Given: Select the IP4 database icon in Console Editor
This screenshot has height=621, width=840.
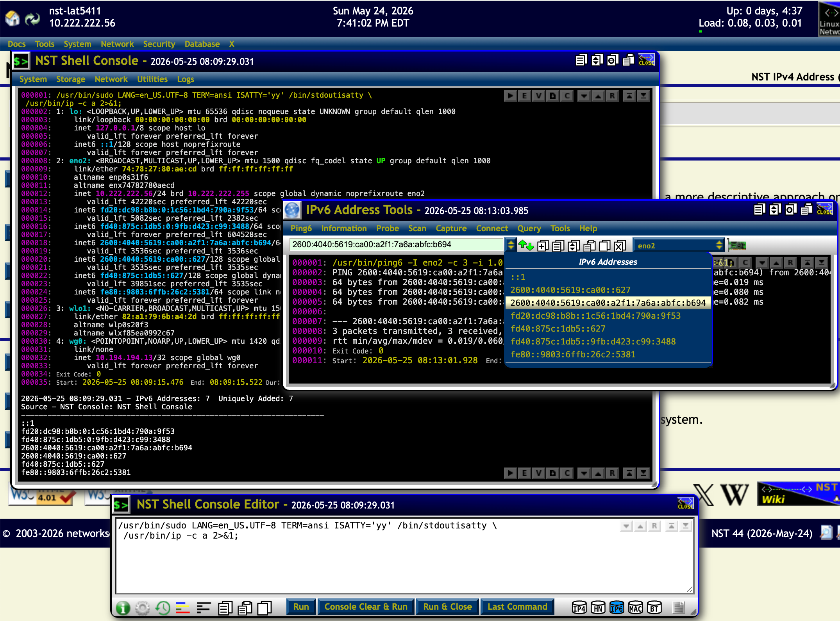Looking at the screenshot, I should [x=579, y=607].
